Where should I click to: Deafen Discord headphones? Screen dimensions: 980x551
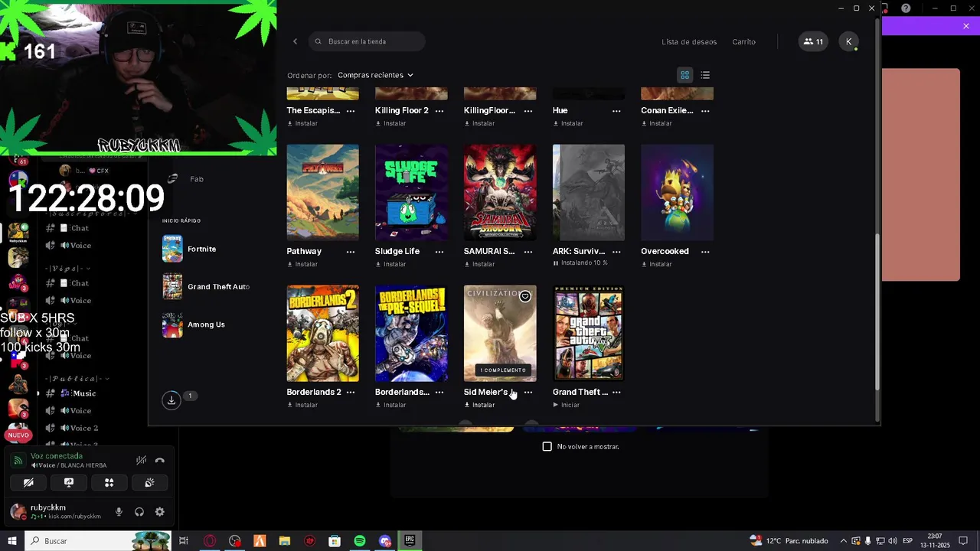coord(139,512)
